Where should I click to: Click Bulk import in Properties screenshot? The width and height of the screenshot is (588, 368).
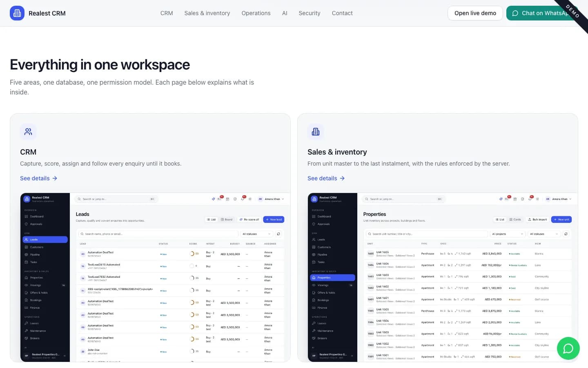click(537, 220)
